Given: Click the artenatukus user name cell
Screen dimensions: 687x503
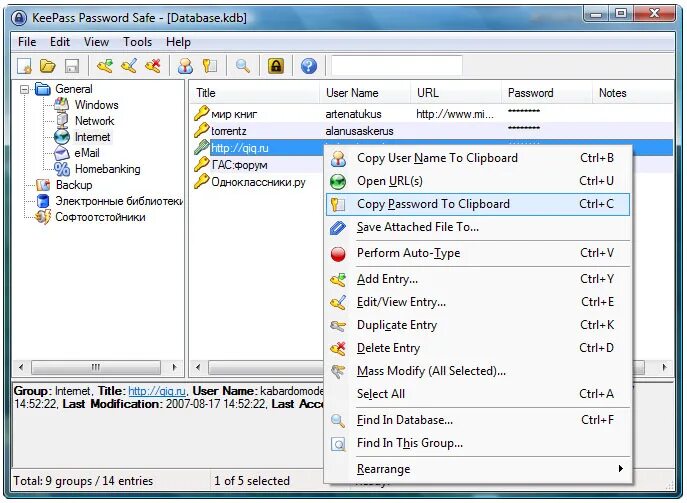Looking at the screenshot, I should (353, 114).
